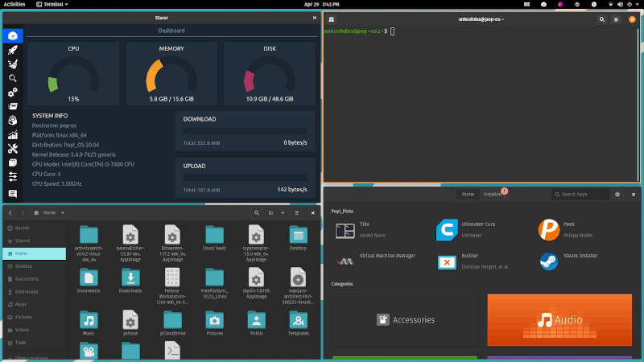Click the search icon in terminal header
This screenshot has width=644, height=362.
point(601,19)
